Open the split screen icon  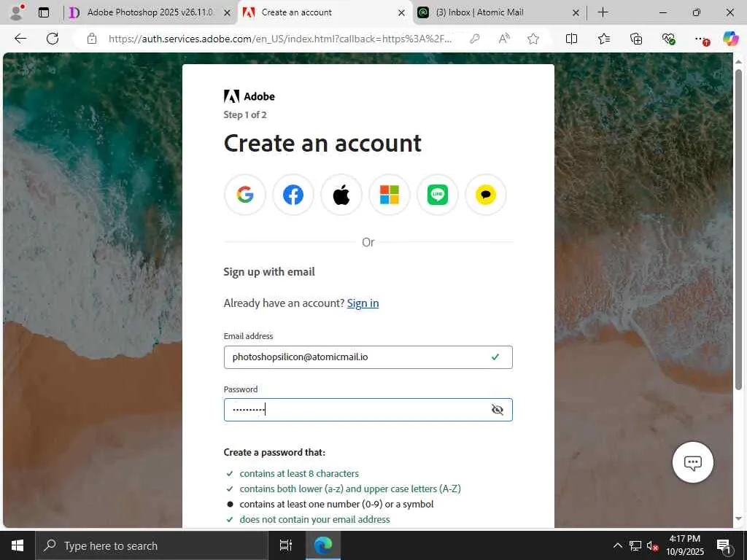click(x=571, y=39)
